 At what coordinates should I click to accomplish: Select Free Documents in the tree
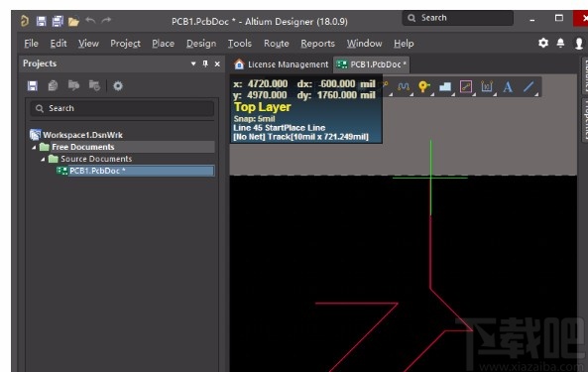(83, 147)
